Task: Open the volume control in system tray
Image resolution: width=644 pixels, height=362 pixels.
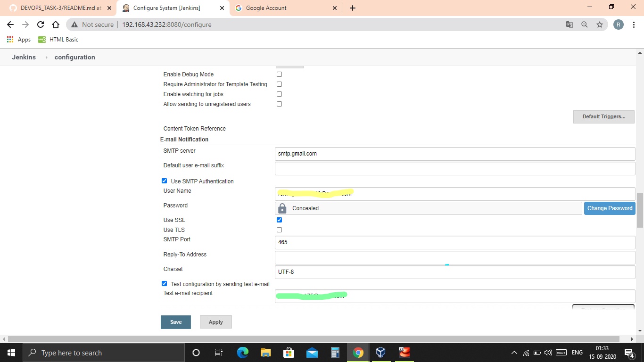Action: [x=548, y=353]
